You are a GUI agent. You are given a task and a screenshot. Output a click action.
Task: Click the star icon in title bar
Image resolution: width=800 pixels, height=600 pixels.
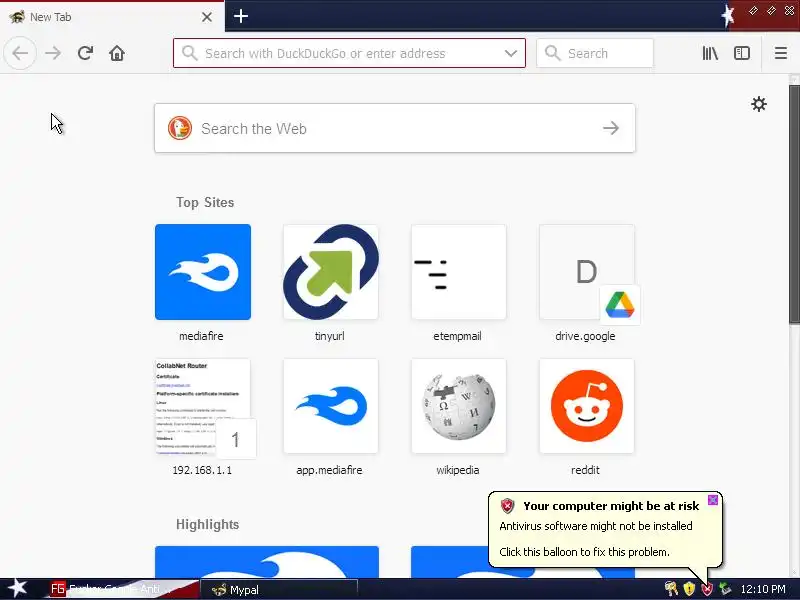pyautogui.click(x=728, y=16)
